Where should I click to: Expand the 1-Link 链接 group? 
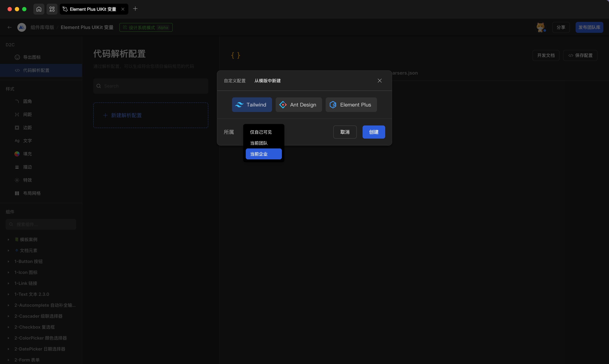pyautogui.click(x=8, y=283)
